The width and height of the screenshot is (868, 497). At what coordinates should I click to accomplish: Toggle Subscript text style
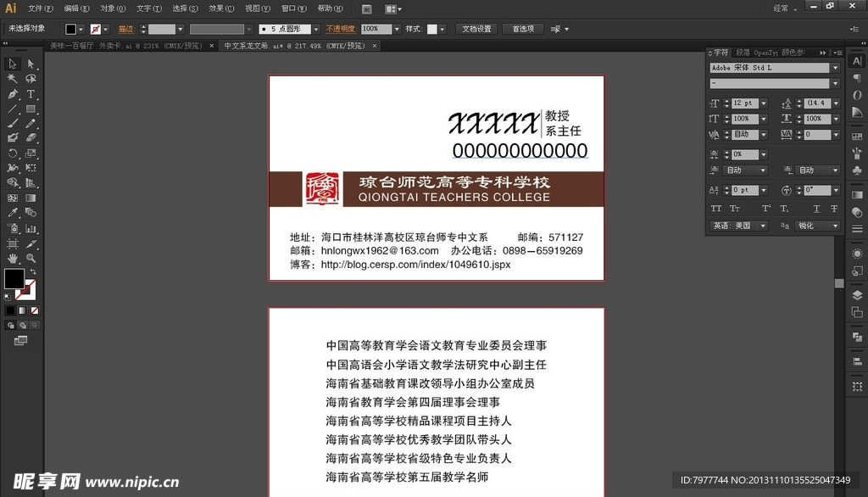click(x=784, y=209)
